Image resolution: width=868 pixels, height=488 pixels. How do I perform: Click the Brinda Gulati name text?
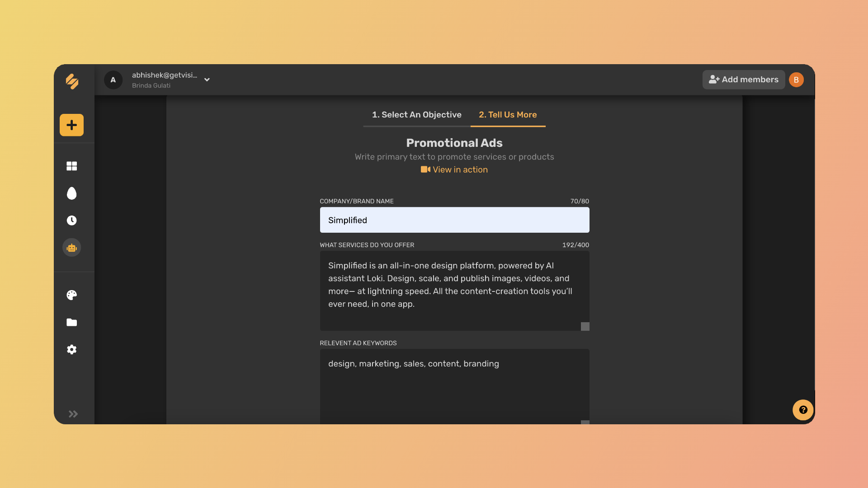tap(151, 85)
